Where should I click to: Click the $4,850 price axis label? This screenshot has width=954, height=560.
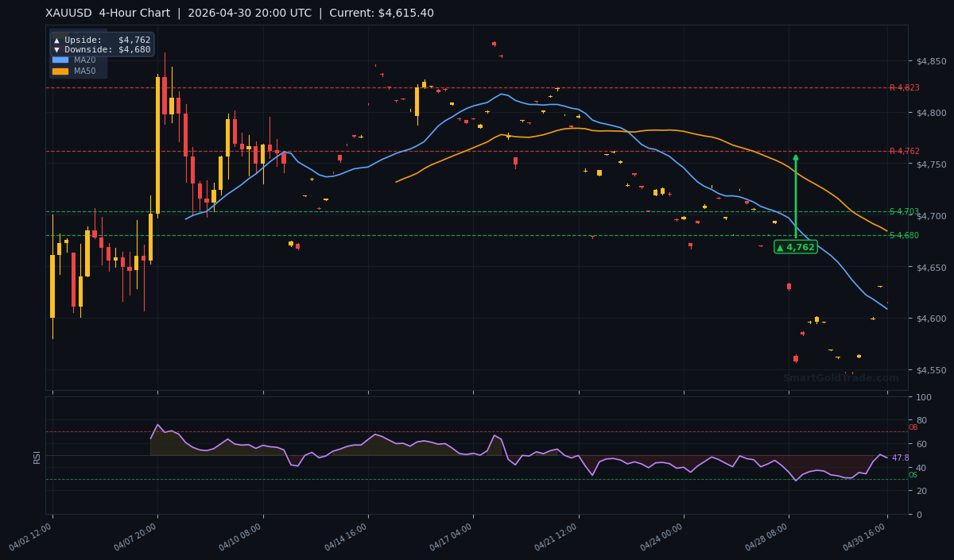(931, 61)
